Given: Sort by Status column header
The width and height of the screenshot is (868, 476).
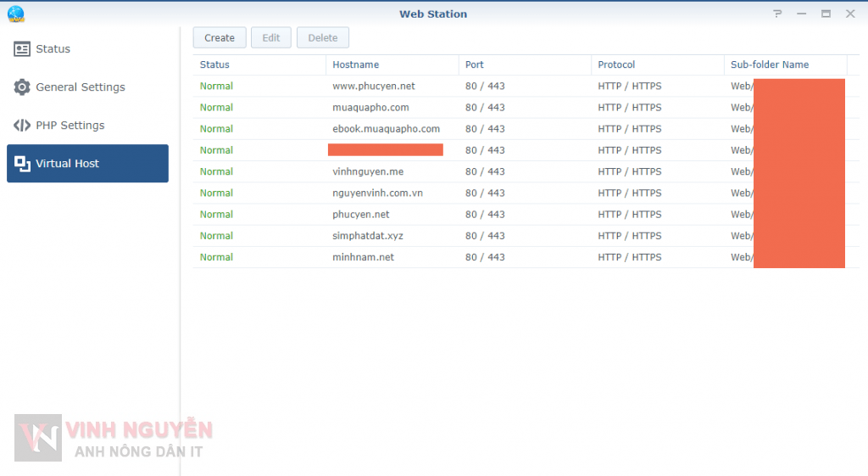Looking at the screenshot, I should pyautogui.click(x=214, y=64).
